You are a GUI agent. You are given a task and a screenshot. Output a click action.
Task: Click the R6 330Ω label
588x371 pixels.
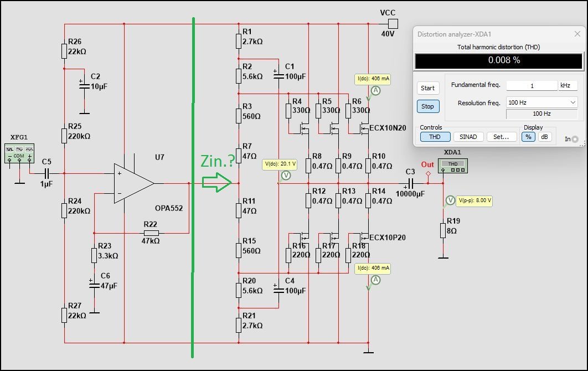click(x=361, y=106)
